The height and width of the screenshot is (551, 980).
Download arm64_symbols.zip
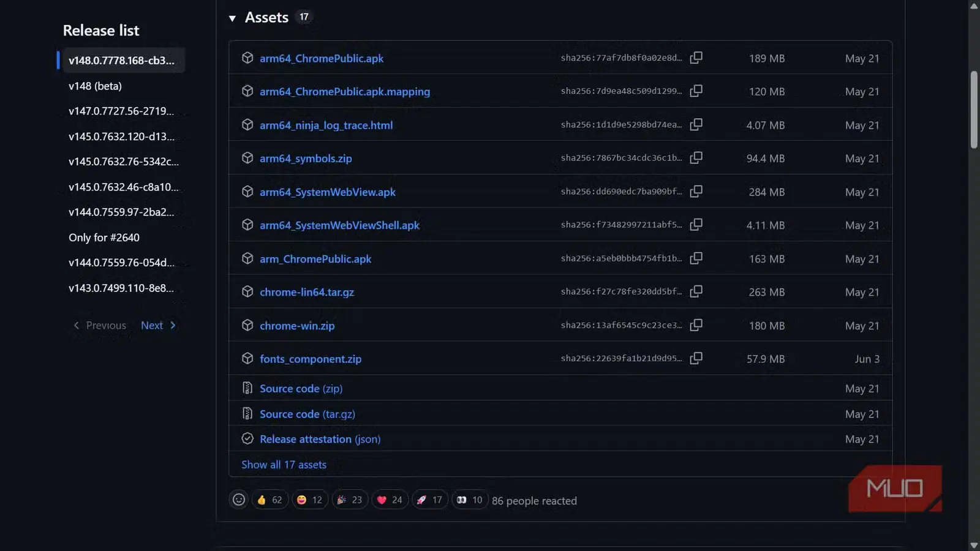pos(306,158)
